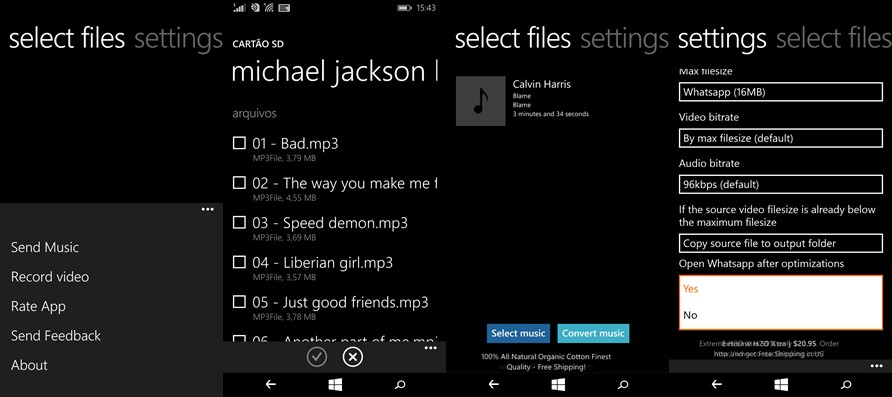This screenshot has width=892, height=397.
Task: Tap the 15:43 clock in status bar
Action: coord(426,8)
